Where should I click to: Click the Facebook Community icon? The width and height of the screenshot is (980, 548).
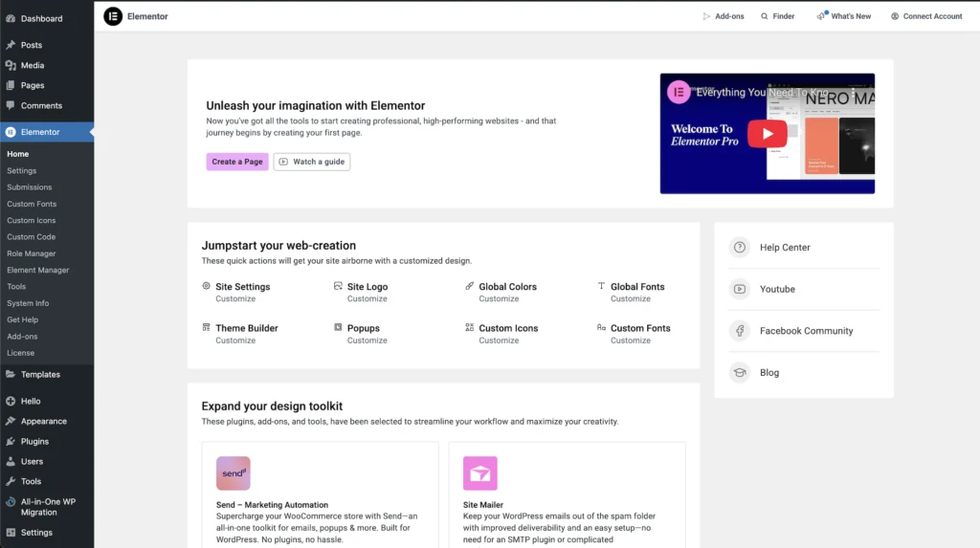click(x=740, y=331)
